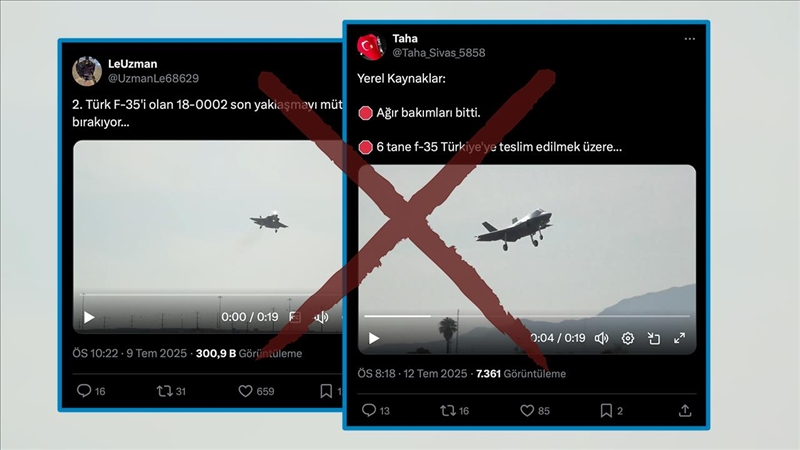Bookmark LeUzman's tweet
The image size is (800, 450).
326,391
